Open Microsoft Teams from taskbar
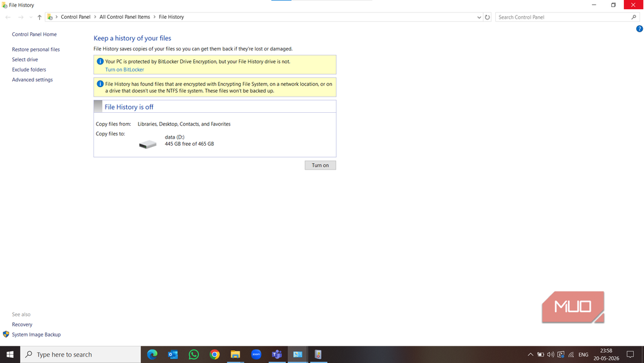The width and height of the screenshot is (644, 363). 277,355
